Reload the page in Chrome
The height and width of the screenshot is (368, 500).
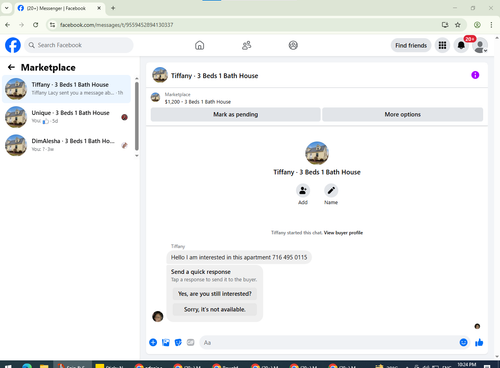click(x=36, y=25)
